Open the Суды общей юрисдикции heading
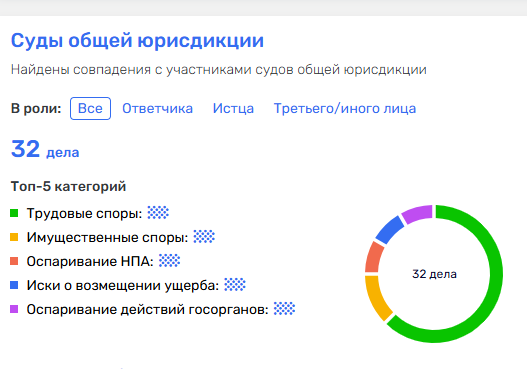Image resolution: width=527 pixels, height=369 pixels. (x=137, y=41)
